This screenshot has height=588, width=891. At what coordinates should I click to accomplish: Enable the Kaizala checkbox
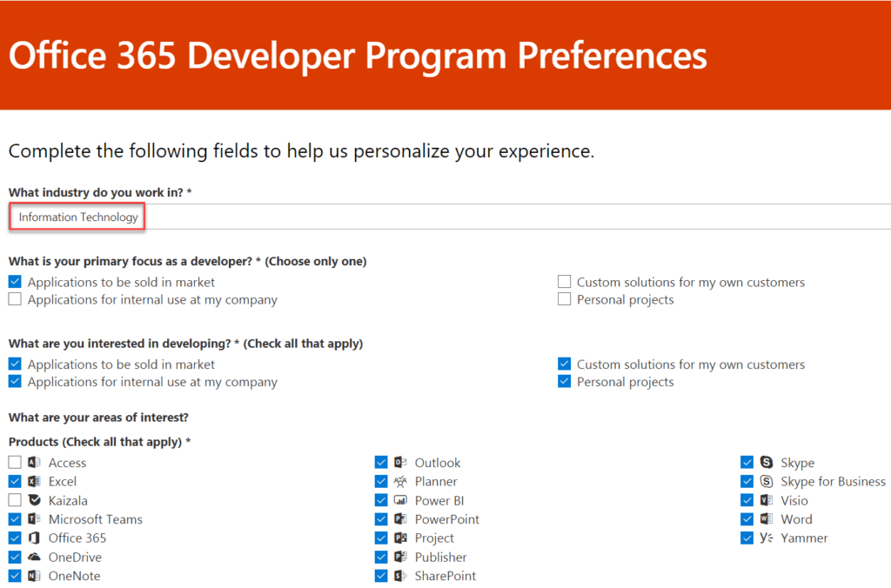coord(15,500)
